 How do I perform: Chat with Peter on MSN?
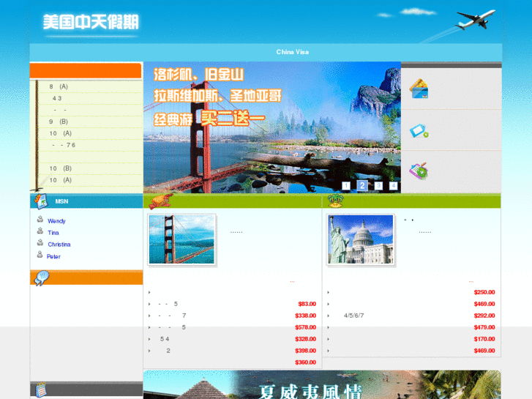(x=53, y=257)
